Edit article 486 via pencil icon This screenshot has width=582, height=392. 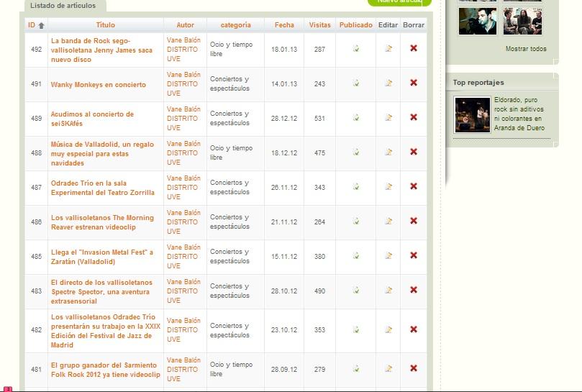pos(388,221)
